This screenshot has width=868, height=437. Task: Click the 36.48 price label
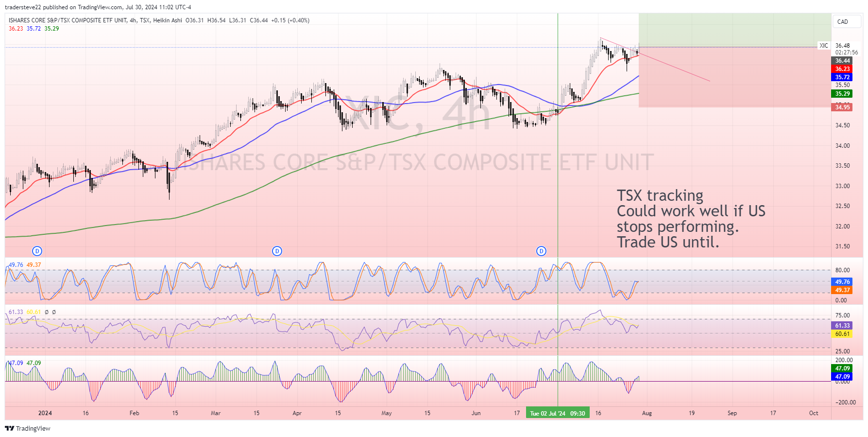pyautogui.click(x=843, y=46)
